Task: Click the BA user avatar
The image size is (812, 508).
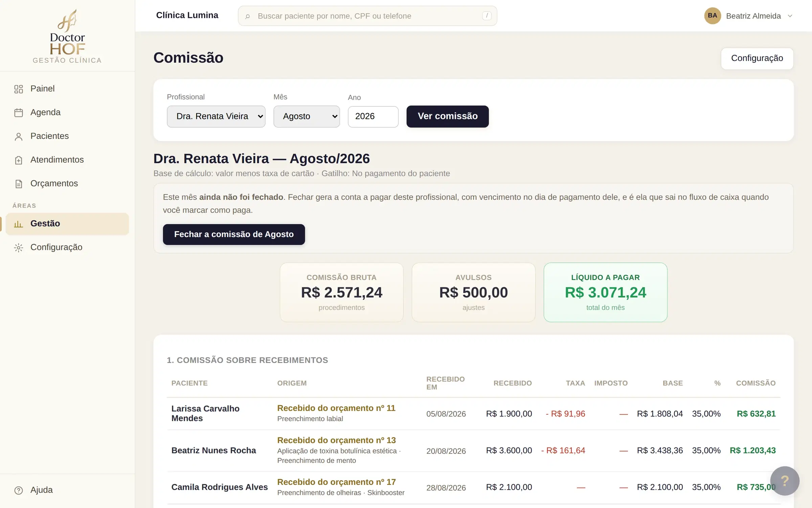Action: tap(713, 16)
